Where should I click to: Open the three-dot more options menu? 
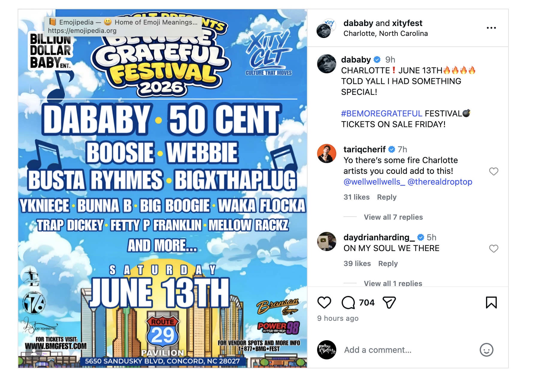[491, 28]
